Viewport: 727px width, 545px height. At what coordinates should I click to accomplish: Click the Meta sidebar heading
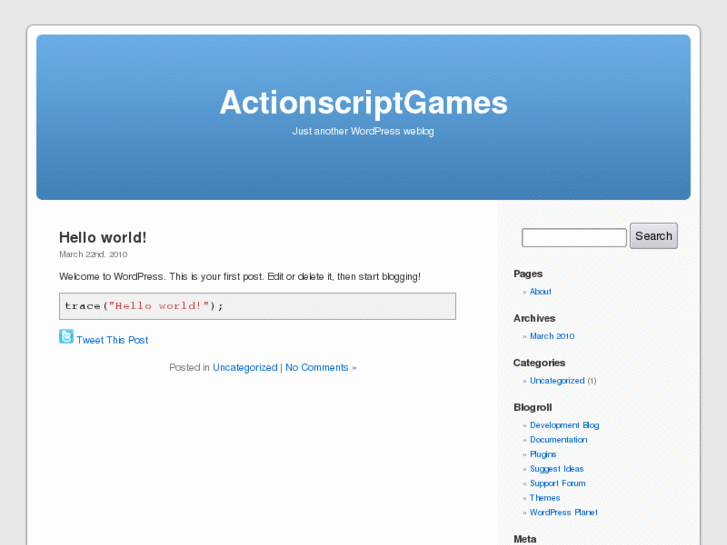(525, 539)
